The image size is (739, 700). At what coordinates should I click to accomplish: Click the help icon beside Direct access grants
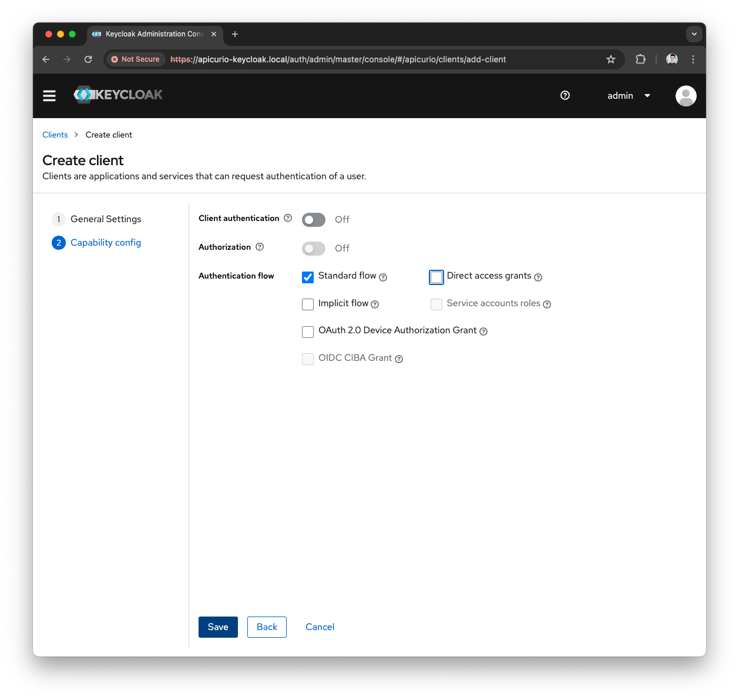(x=538, y=277)
